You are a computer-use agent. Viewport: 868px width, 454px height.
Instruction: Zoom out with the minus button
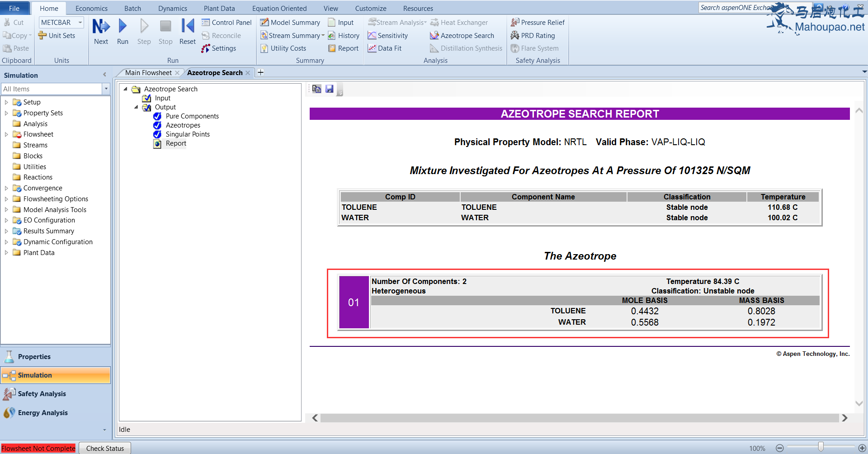pyautogui.click(x=780, y=448)
